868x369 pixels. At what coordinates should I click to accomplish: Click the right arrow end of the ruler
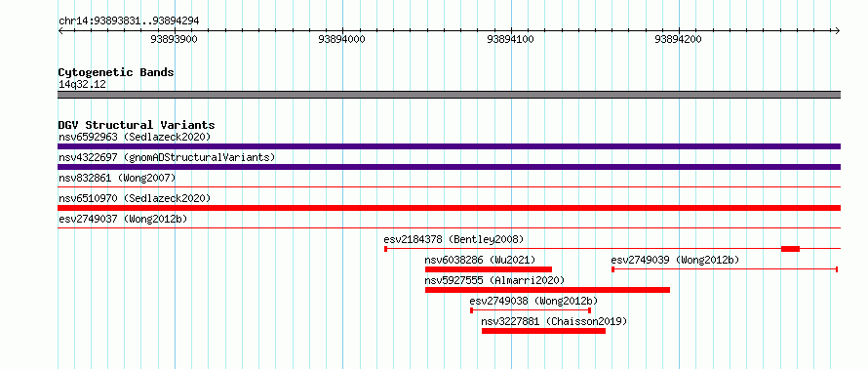click(838, 31)
